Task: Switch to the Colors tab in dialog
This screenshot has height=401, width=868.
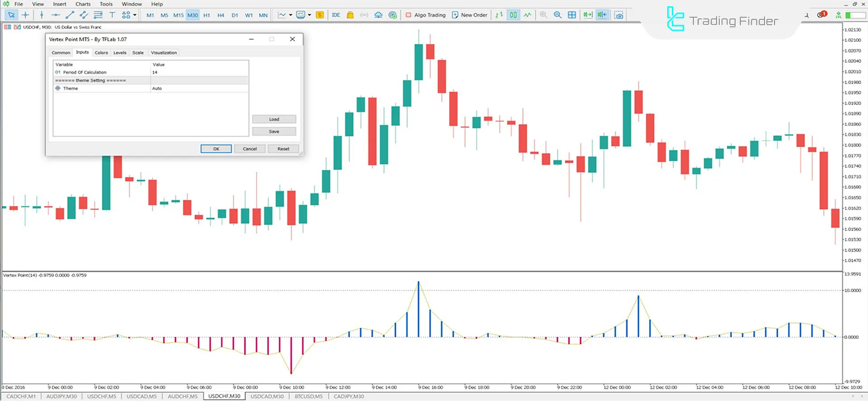Action: tap(101, 53)
